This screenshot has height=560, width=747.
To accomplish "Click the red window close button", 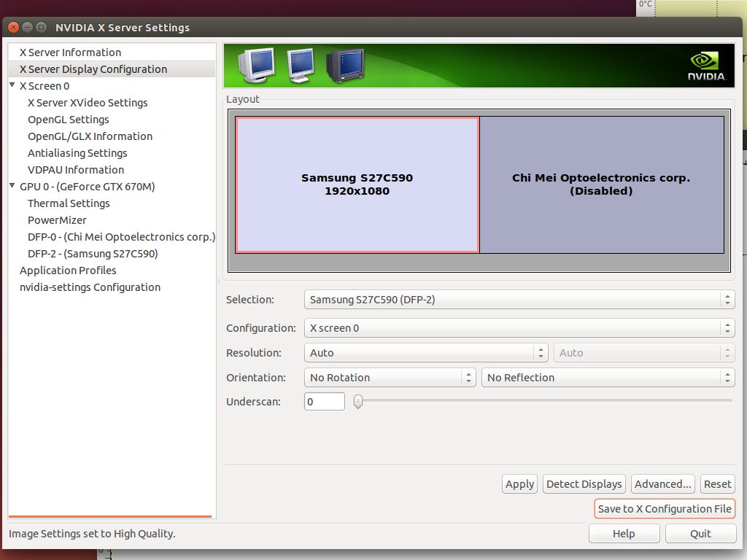I will (13, 27).
